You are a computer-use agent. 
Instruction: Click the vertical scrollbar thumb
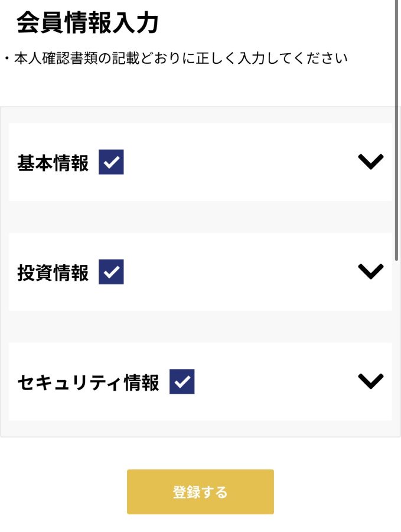click(397, 130)
